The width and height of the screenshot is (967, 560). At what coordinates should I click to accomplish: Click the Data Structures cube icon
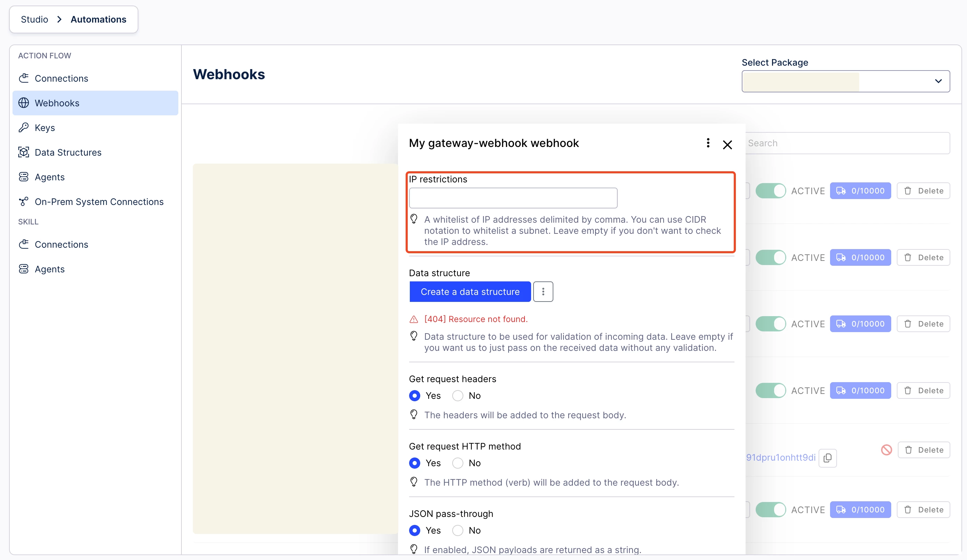click(x=24, y=152)
